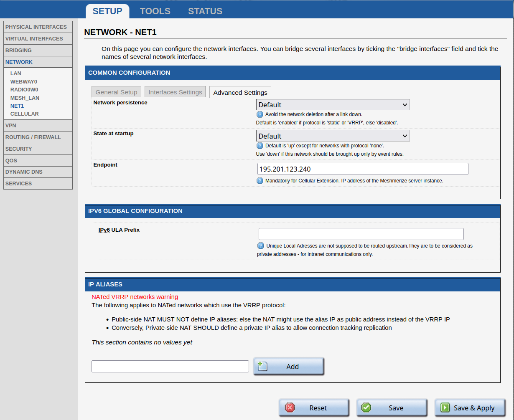Open the STATUS top tab
The width and height of the screenshot is (514, 420).
(205, 11)
